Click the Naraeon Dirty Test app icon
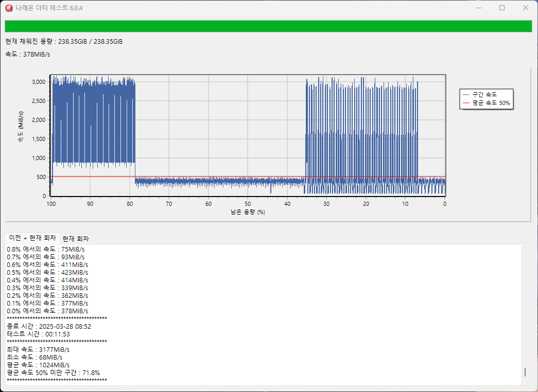 tap(9, 8)
